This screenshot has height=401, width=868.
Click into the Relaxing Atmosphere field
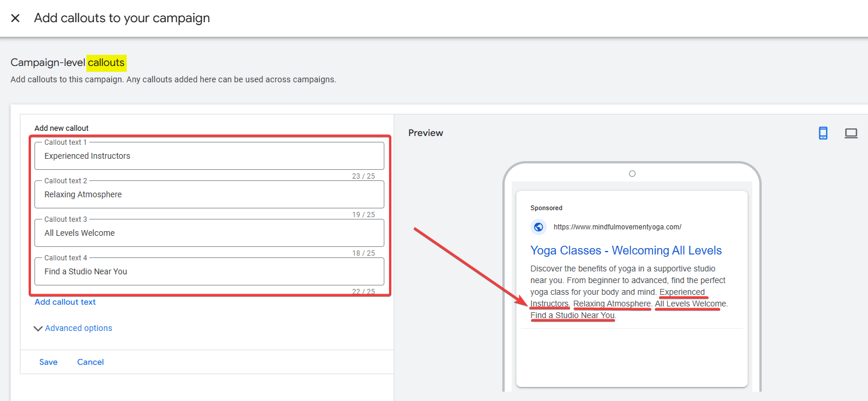coord(209,194)
